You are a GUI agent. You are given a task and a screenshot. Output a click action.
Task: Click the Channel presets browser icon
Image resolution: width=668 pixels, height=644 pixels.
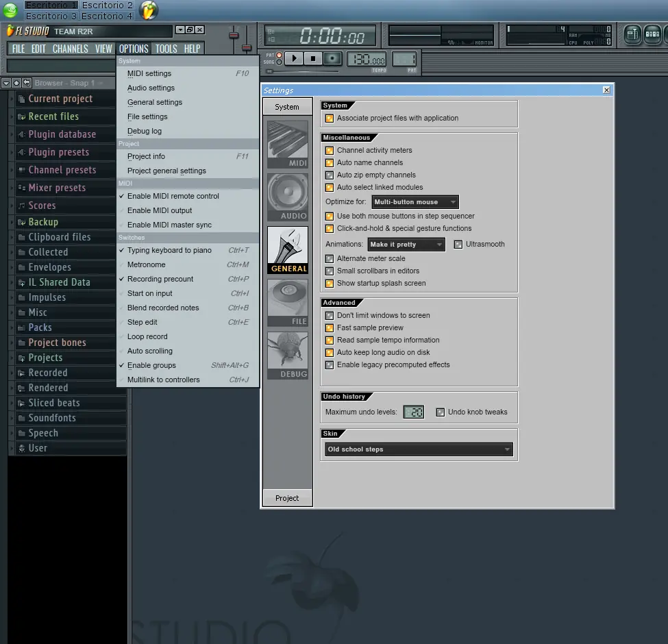(22, 170)
